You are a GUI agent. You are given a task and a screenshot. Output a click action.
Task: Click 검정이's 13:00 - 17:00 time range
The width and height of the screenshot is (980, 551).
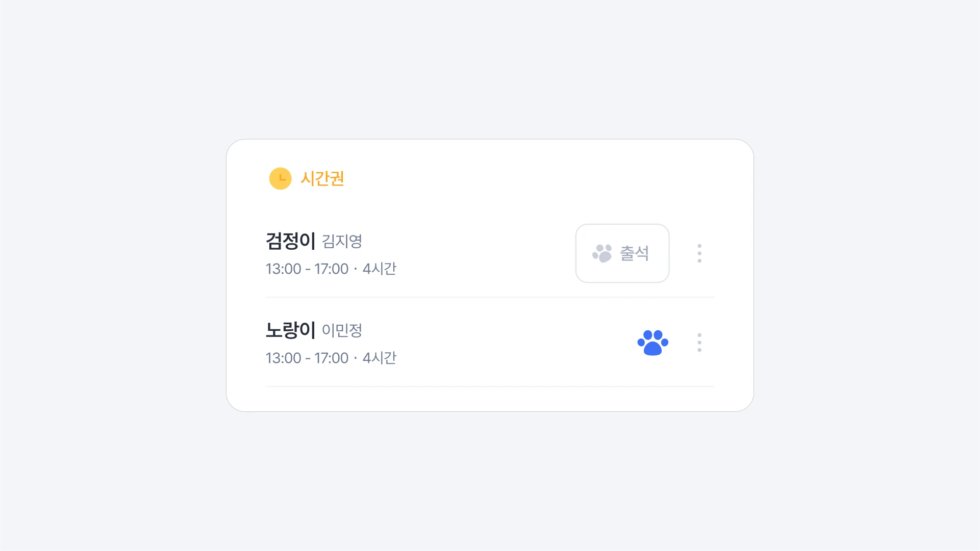(x=307, y=269)
